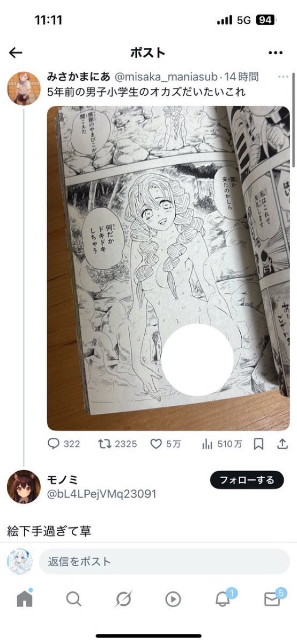Image resolution: width=297 pixels, height=644 pixels.
Task: Follow モノミ with フォローする button
Action: tap(246, 480)
